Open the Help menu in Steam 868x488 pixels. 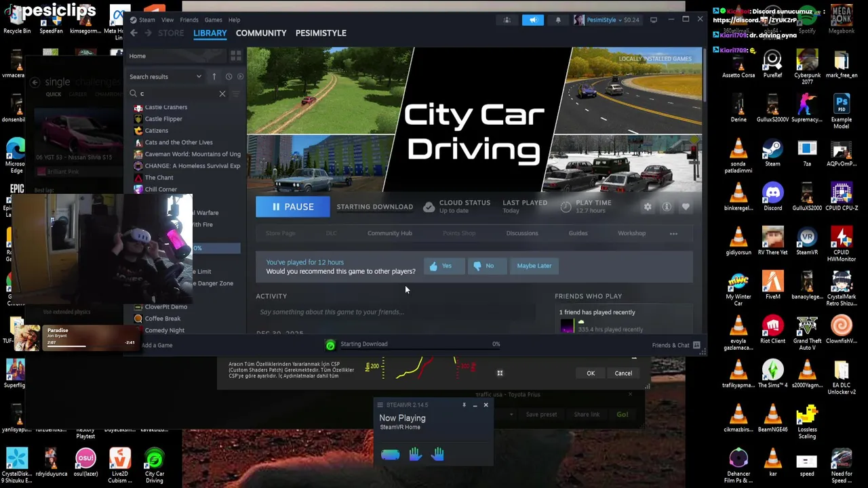pos(234,20)
